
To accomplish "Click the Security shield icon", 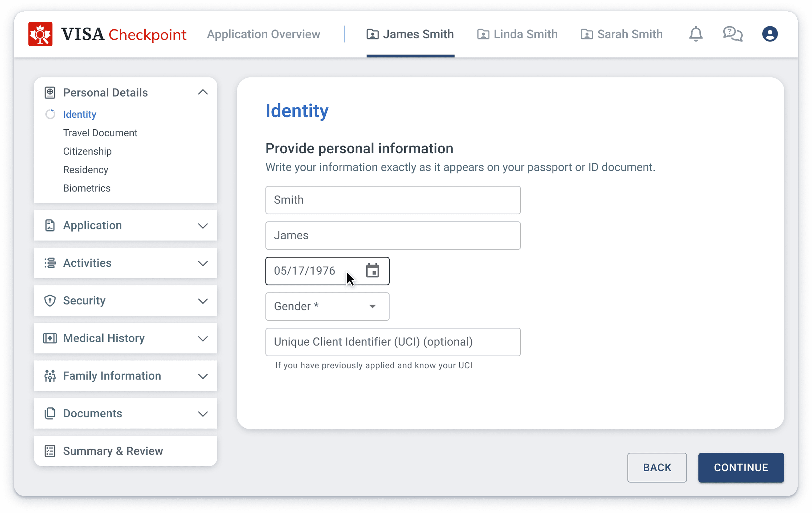I will pyautogui.click(x=50, y=300).
